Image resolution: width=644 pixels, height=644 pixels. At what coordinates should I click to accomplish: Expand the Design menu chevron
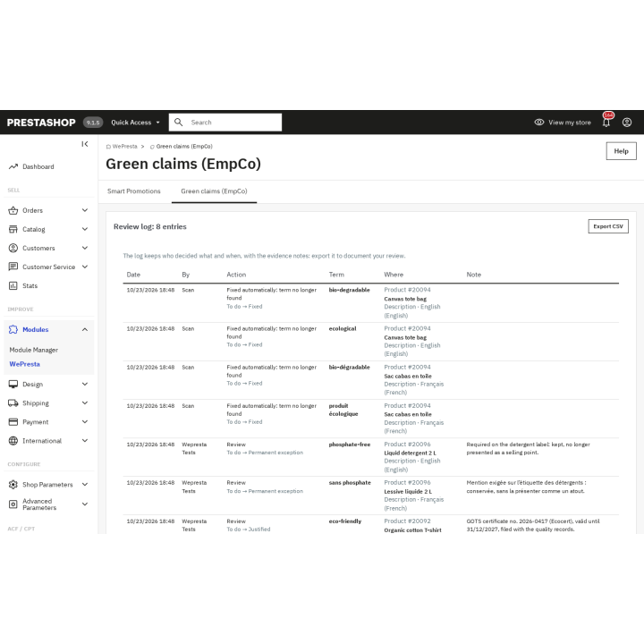pos(85,385)
